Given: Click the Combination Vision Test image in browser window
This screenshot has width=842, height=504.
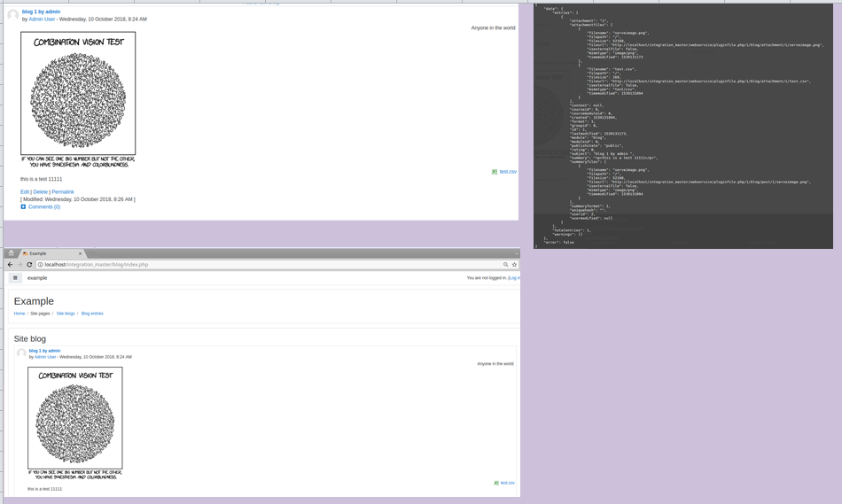Looking at the screenshot, I should (75, 423).
